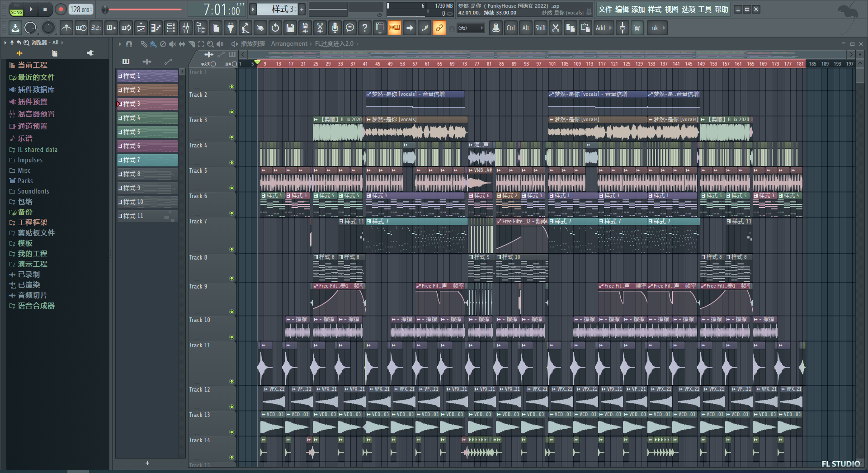Mute Track 9 with its green dot
The width and height of the screenshot is (868, 473).
coord(231,312)
